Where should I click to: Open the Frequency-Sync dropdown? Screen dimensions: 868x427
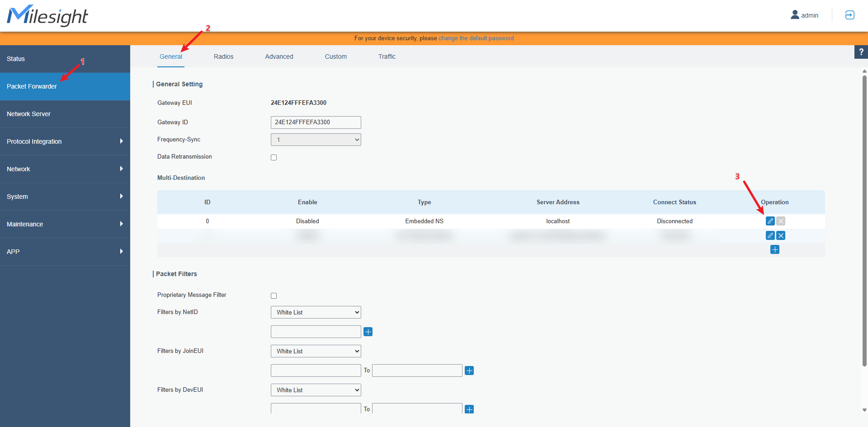coord(316,140)
